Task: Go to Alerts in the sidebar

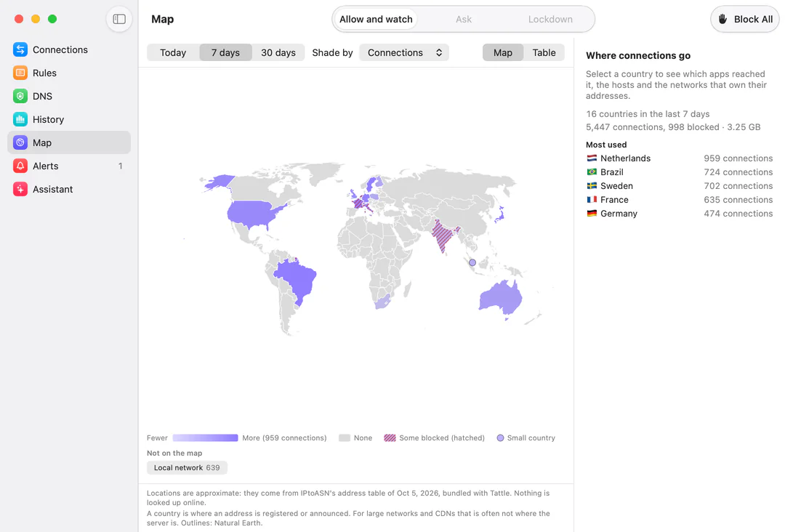Action: click(69, 166)
